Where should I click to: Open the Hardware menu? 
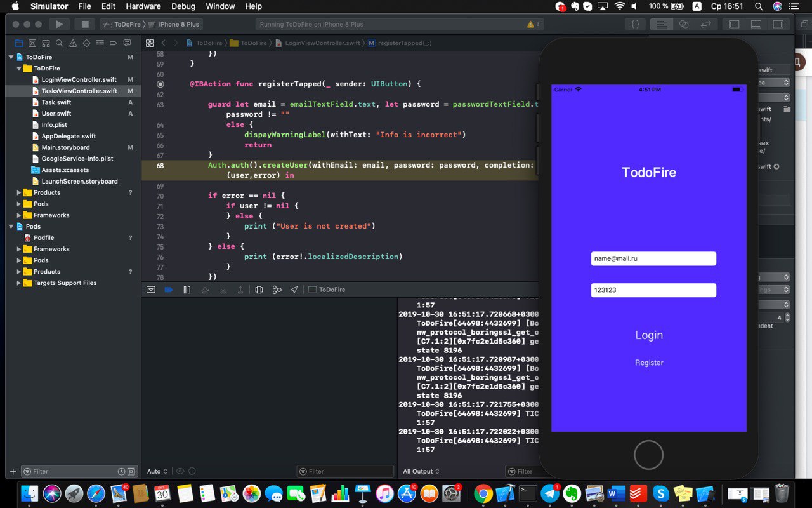143,6
